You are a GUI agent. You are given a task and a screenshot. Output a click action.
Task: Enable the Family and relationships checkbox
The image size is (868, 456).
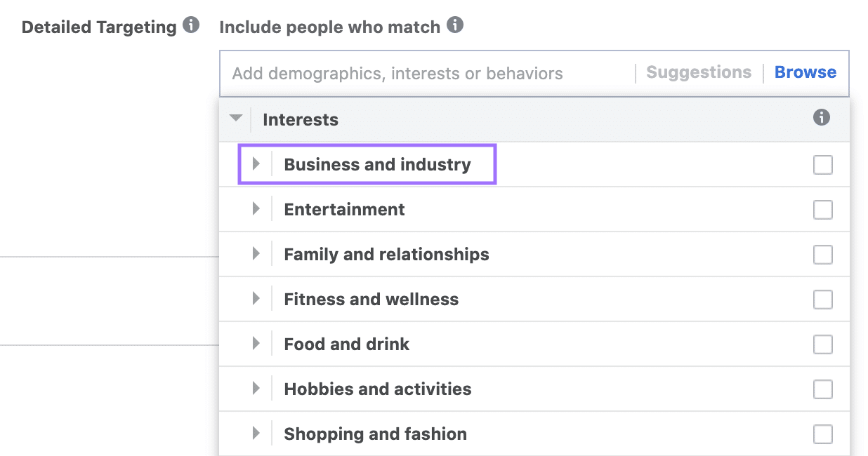(822, 254)
